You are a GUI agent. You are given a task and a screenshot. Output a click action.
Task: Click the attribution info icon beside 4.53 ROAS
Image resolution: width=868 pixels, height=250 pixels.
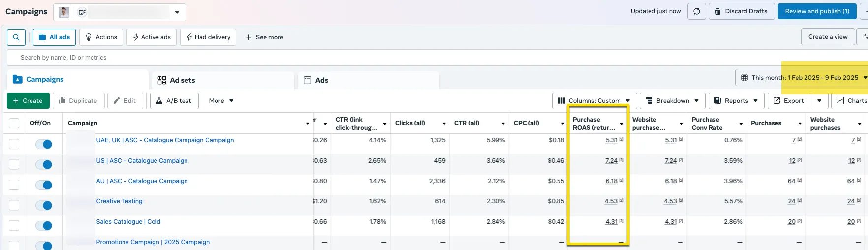point(621,201)
